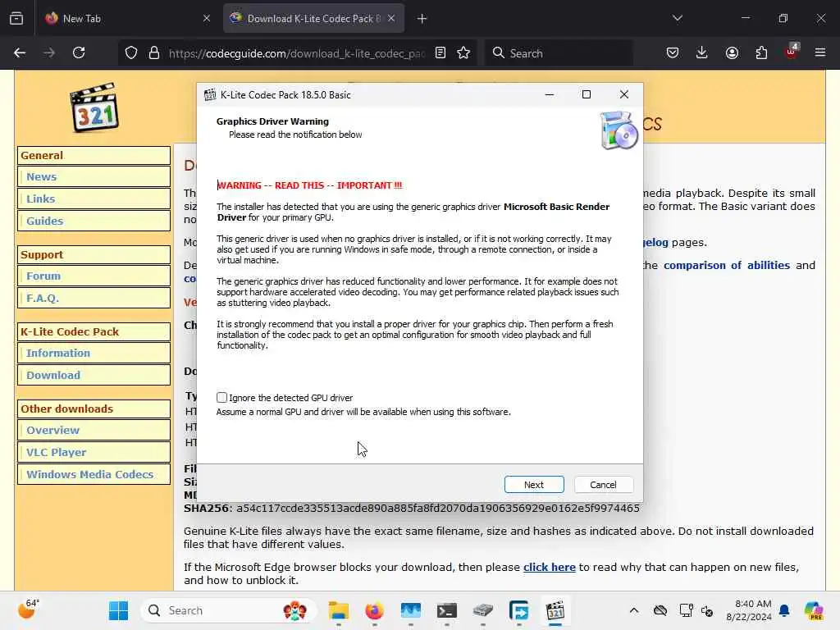Open the Copilot Preview taskbar icon
The image size is (840, 630).
[x=814, y=610]
